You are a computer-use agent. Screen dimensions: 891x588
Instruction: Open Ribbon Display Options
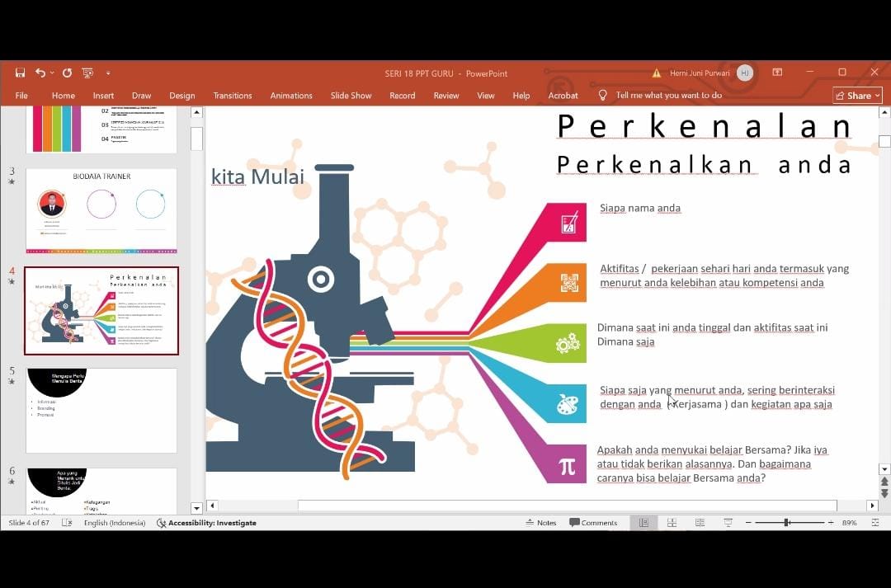[x=777, y=73]
